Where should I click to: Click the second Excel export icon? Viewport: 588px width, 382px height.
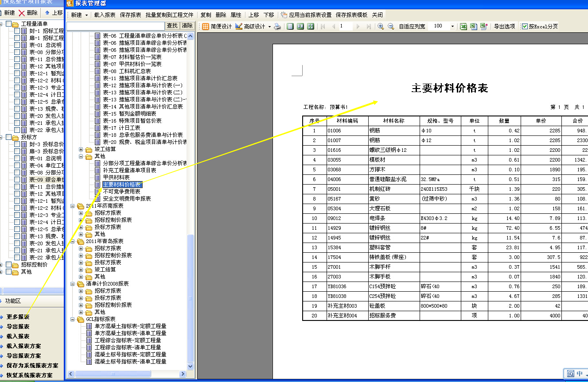(473, 27)
